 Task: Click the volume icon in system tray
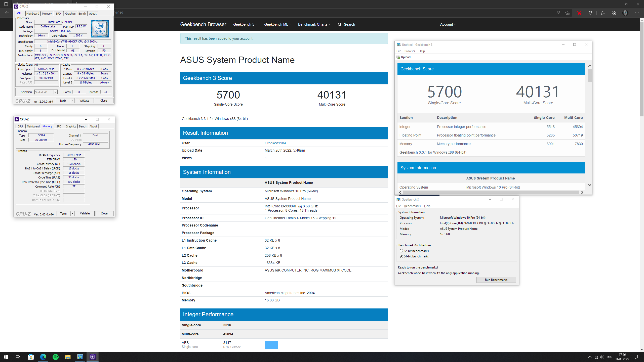pyautogui.click(x=601, y=357)
